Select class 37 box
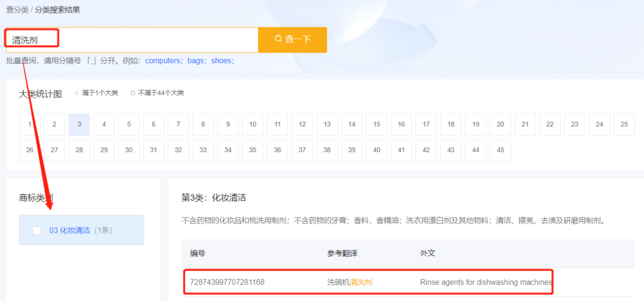This screenshot has width=644, height=301. click(x=302, y=150)
